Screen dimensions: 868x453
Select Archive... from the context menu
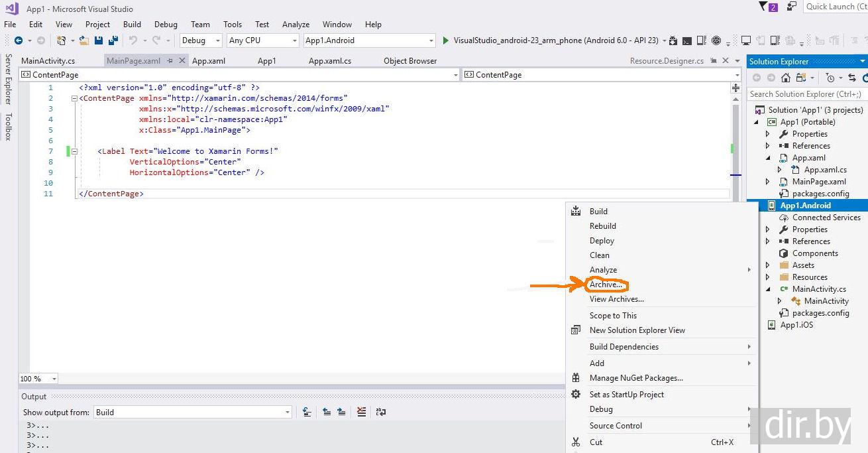click(x=606, y=285)
